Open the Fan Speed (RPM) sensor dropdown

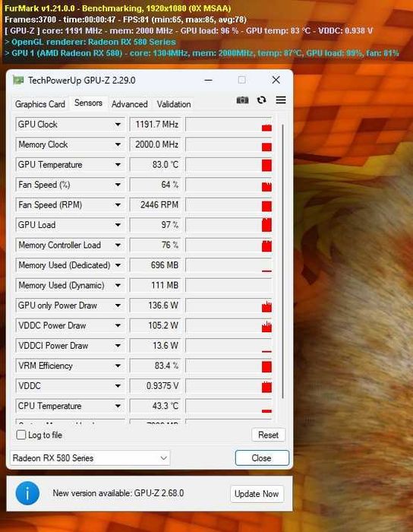tap(118, 205)
